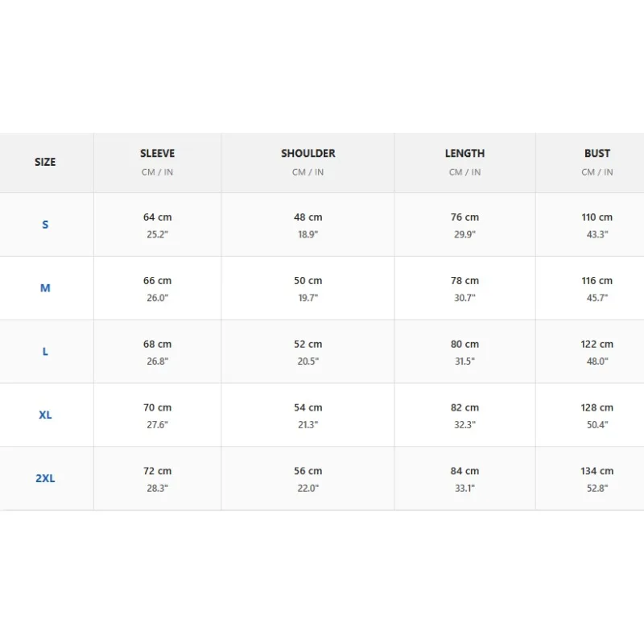
Task: Select the SLEEVE column header
Action: click(157, 153)
